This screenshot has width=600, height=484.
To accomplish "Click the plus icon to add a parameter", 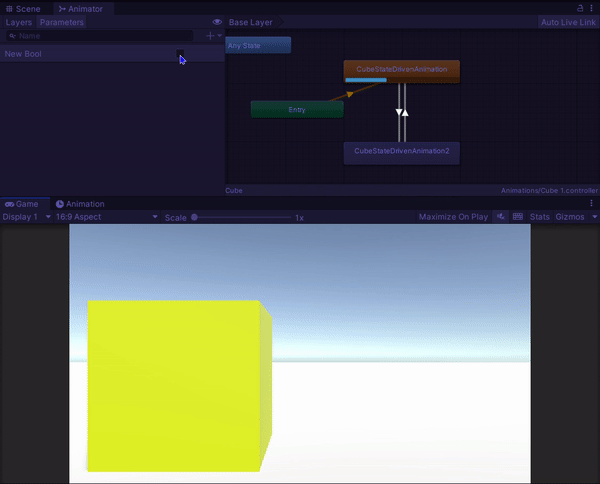I will pyautogui.click(x=210, y=36).
